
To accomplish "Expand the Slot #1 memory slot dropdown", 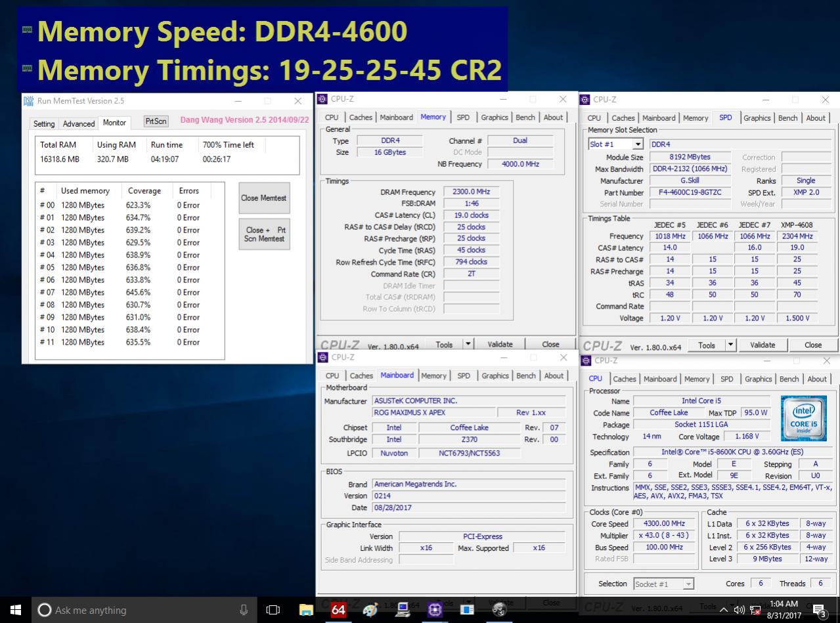I will click(x=637, y=144).
